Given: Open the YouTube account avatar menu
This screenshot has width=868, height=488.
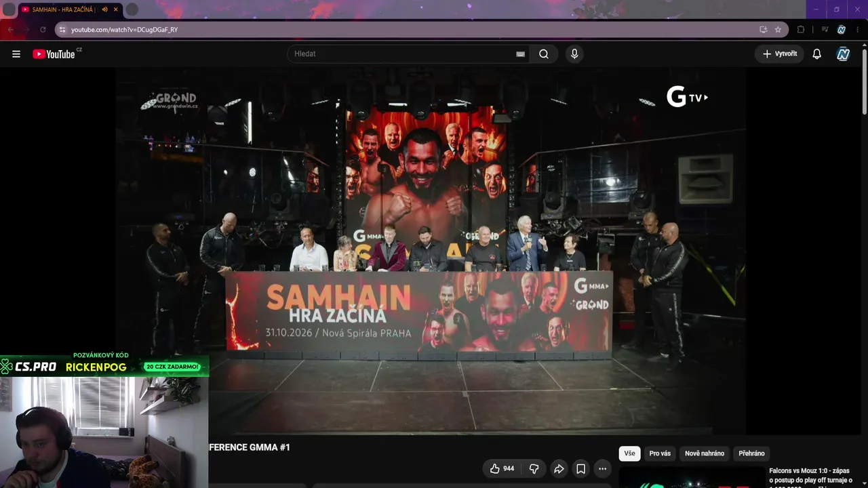Looking at the screenshot, I should pyautogui.click(x=843, y=54).
